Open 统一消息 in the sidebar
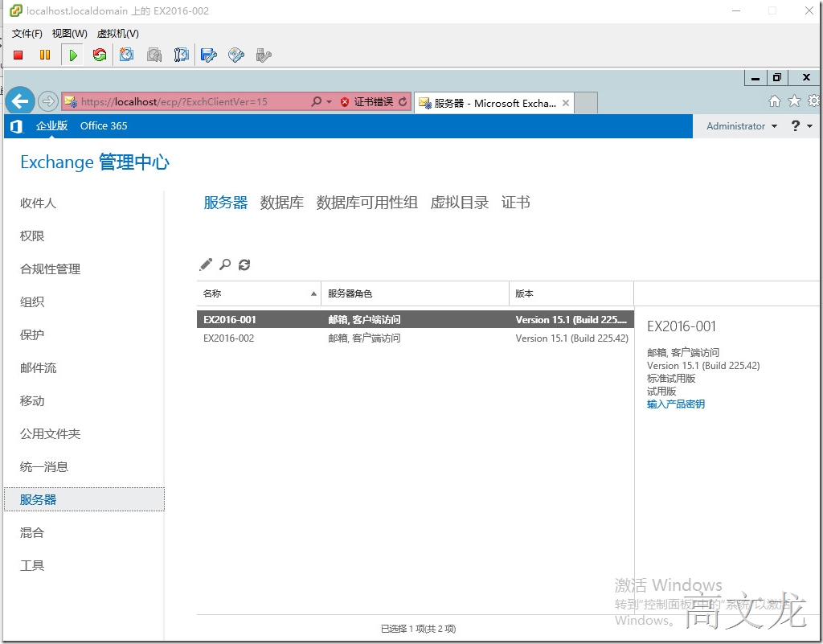 44,467
